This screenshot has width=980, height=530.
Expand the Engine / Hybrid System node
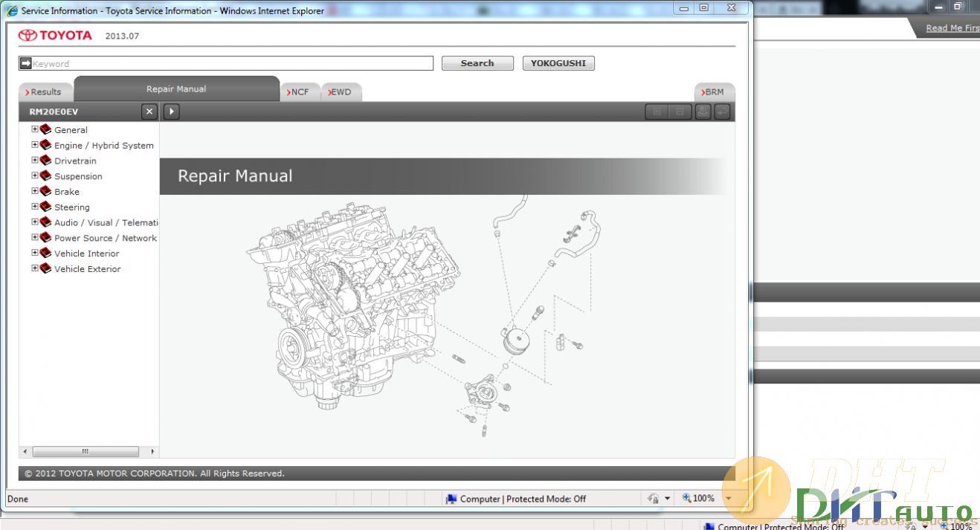point(34,145)
